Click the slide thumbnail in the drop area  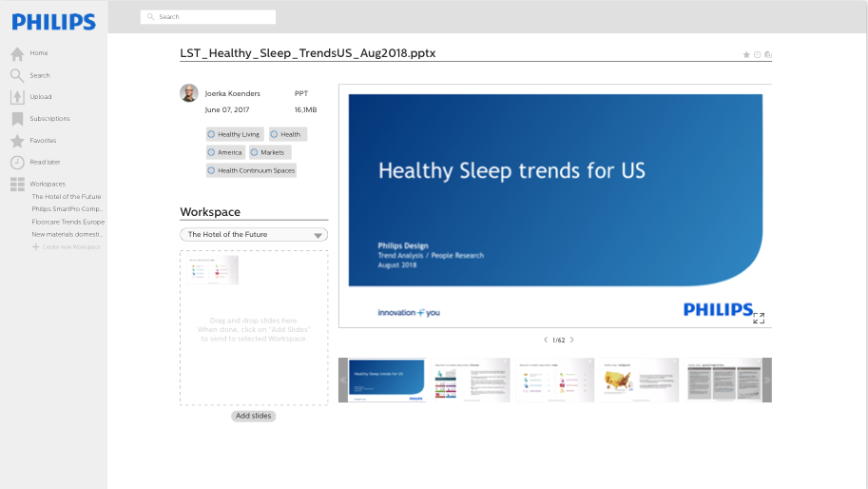(213, 269)
